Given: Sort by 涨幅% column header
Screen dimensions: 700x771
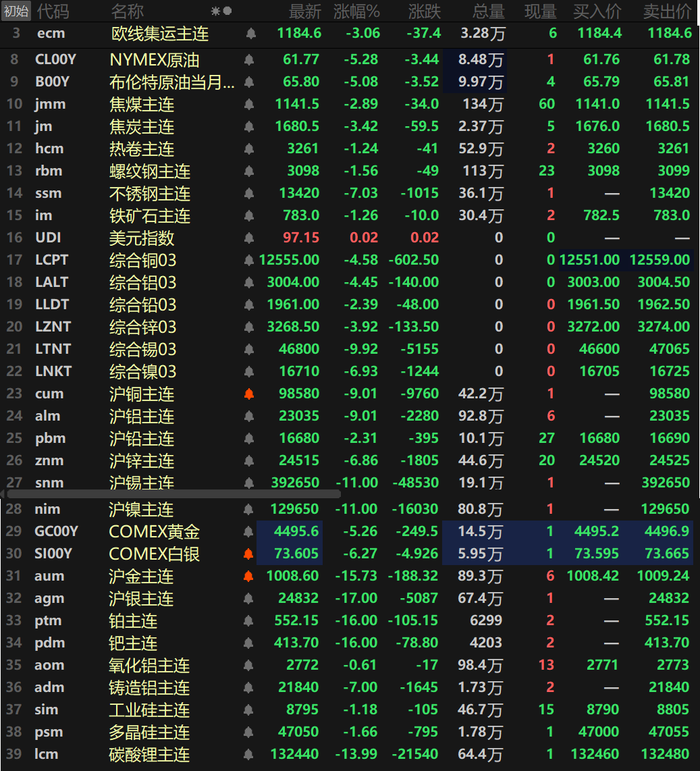Looking at the screenshot, I should pos(356,11).
